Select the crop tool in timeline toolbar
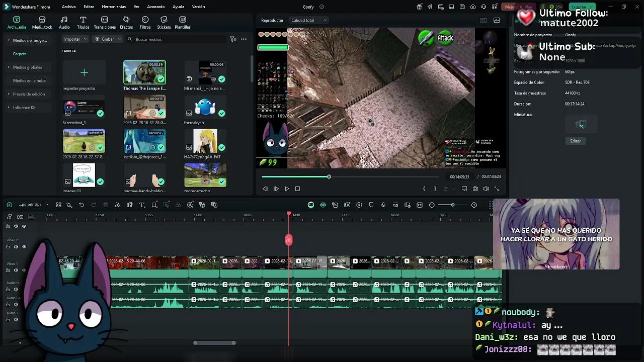Screen dimensions: 644x362 (154, 205)
